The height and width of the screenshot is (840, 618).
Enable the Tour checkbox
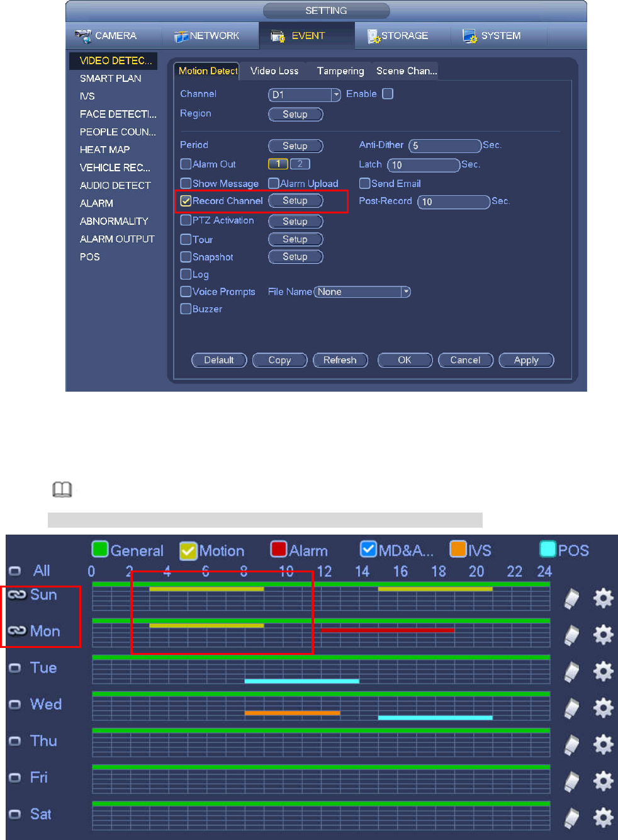coord(186,239)
